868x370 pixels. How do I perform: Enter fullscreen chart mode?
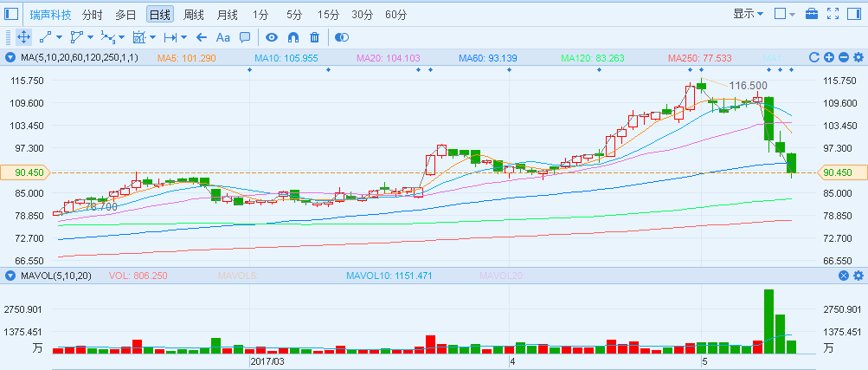coord(833,14)
